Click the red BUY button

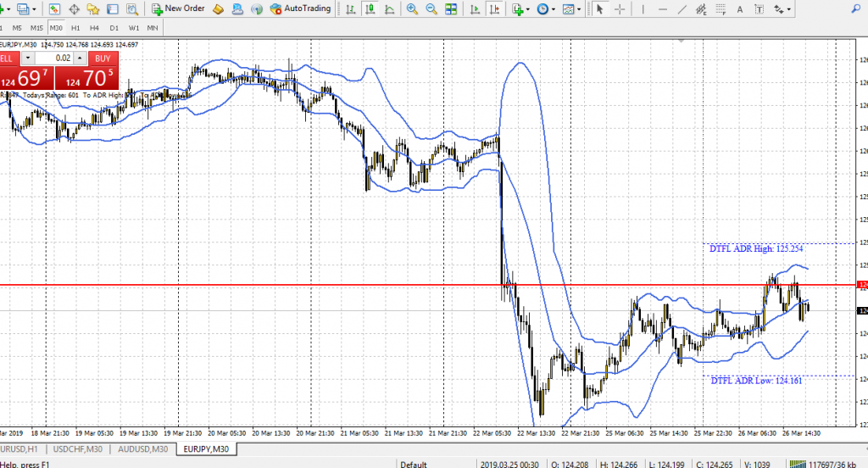click(x=103, y=58)
